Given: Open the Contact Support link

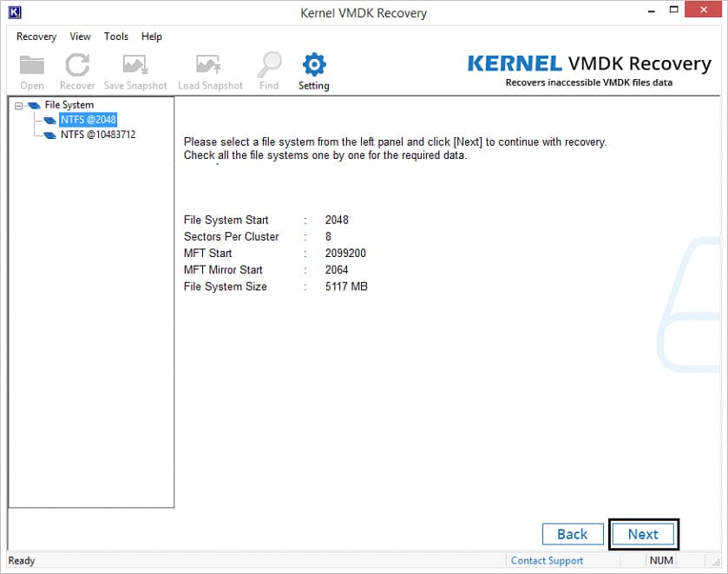Looking at the screenshot, I should pyautogui.click(x=547, y=560).
